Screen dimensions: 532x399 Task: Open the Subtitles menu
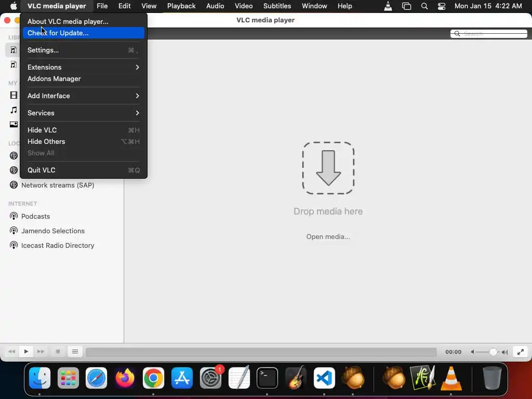coord(277,6)
